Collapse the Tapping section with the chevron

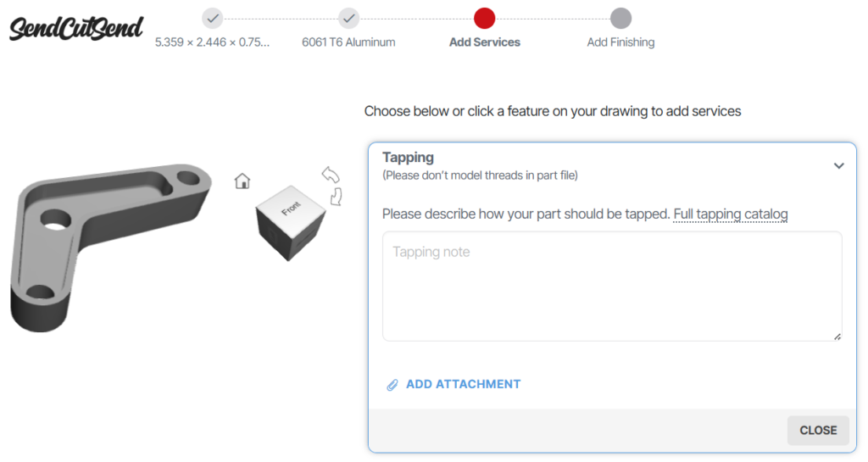coord(838,166)
